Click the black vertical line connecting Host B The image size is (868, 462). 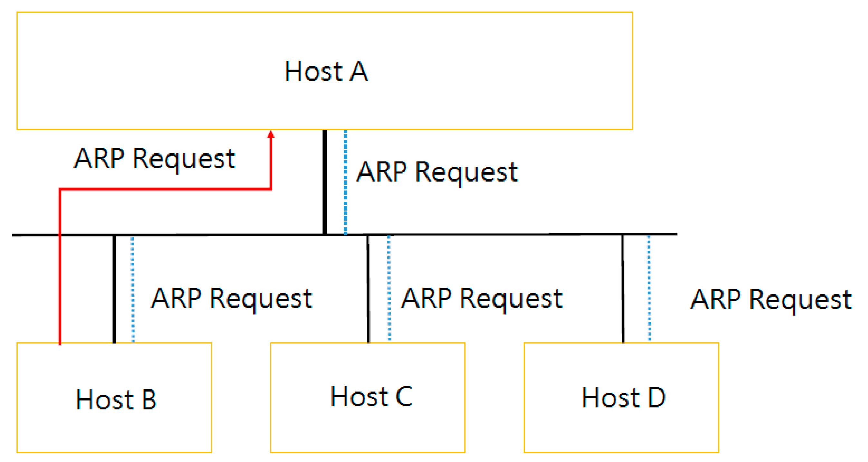point(114,288)
